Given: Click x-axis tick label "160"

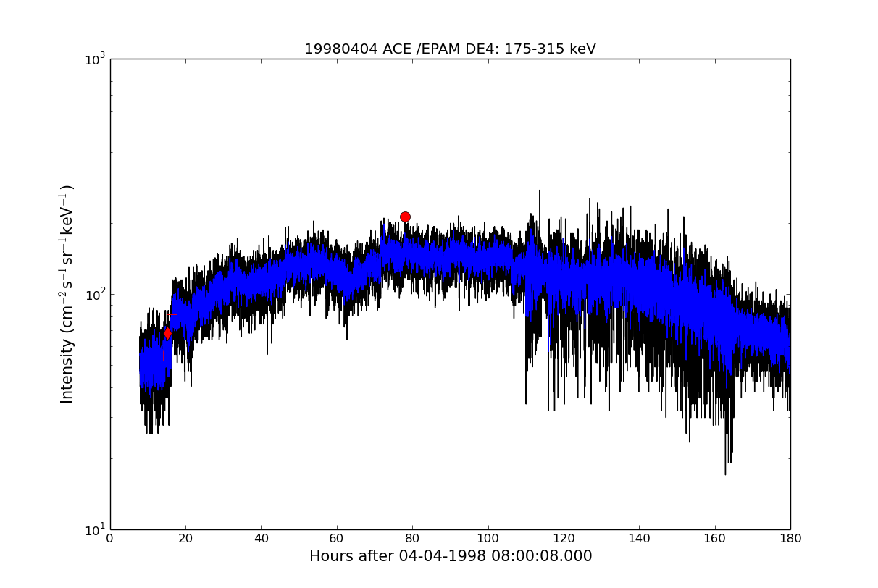Looking at the screenshot, I should pyautogui.click(x=715, y=538).
